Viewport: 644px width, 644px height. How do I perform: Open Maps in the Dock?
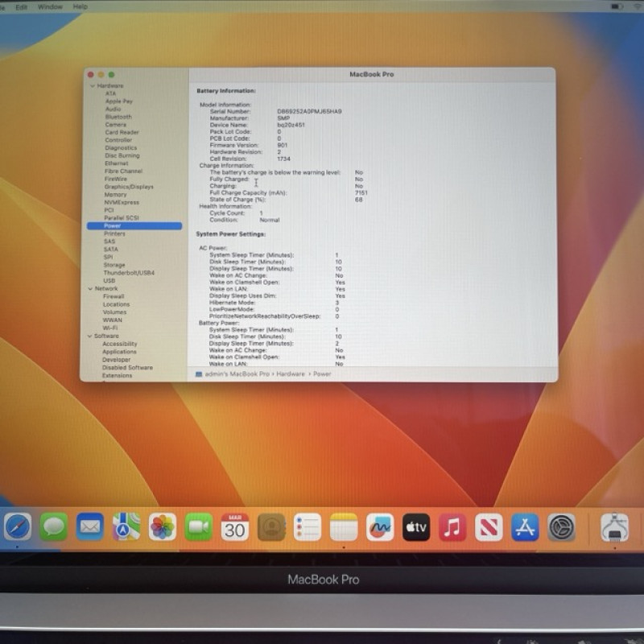[126, 526]
